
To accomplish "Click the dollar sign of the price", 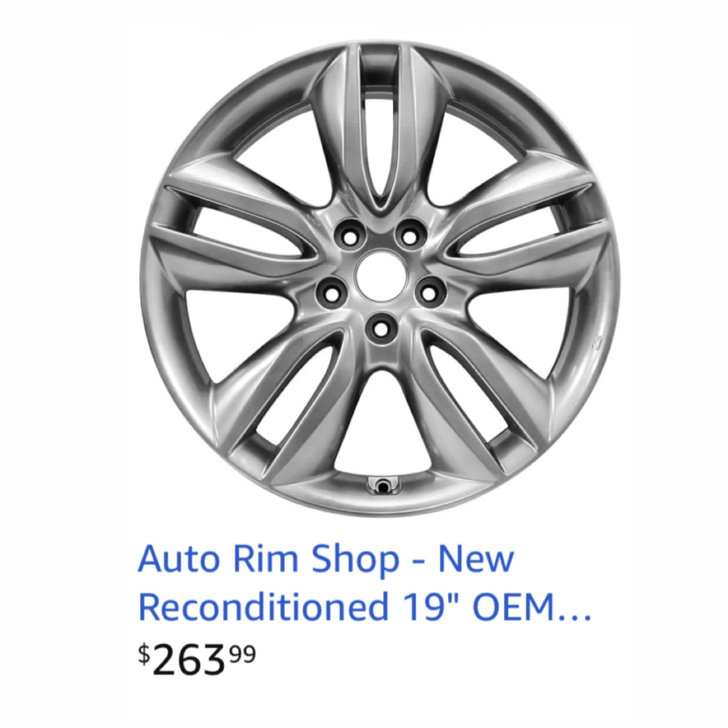I will 145,654.
